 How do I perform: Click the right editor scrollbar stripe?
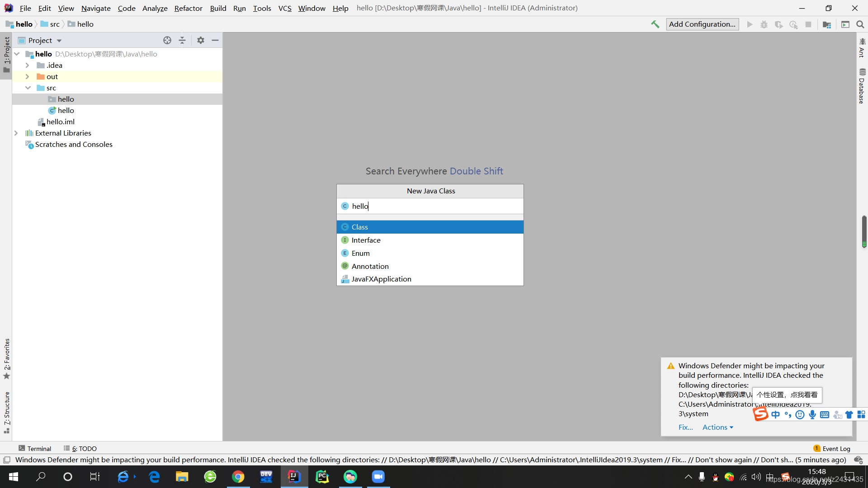(864, 231)
